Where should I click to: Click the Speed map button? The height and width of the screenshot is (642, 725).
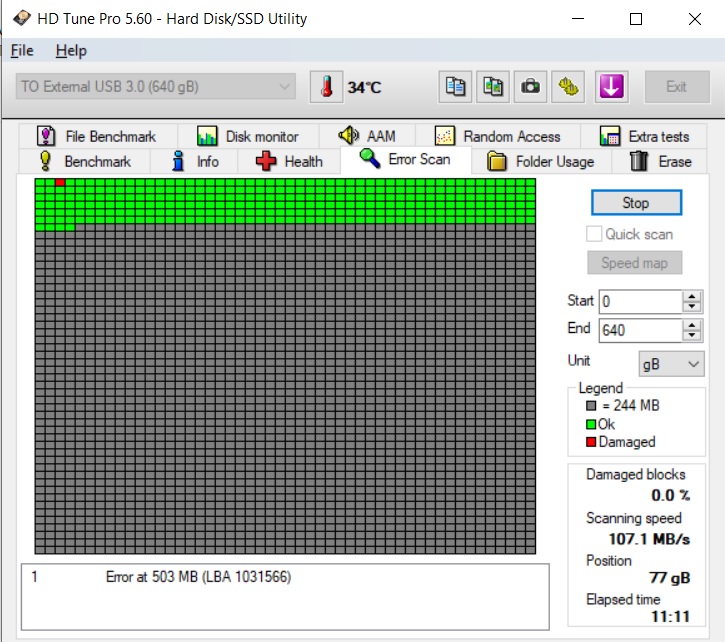point(634,263)
